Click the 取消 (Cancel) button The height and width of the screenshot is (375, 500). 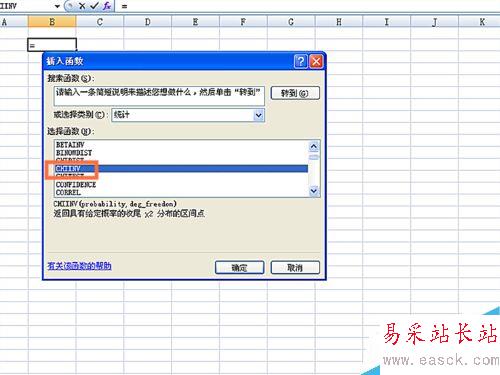click(295, 267)
